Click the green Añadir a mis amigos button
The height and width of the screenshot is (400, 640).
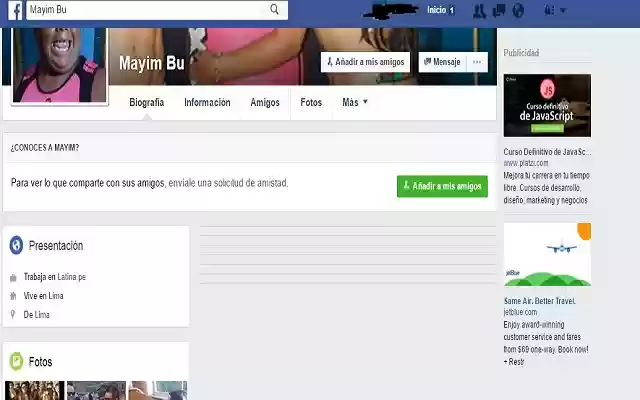tap(442, 186)
